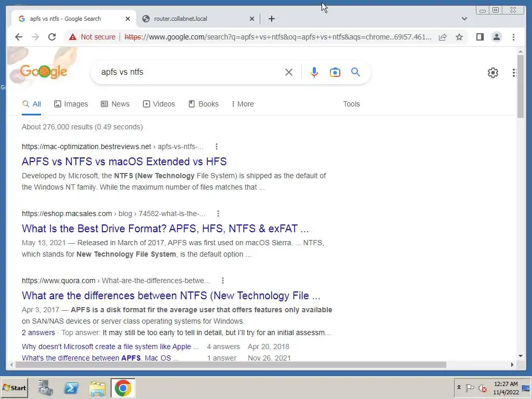
Task: Click the www.quora.com breadcrumb URL
Action: [116, 281]
